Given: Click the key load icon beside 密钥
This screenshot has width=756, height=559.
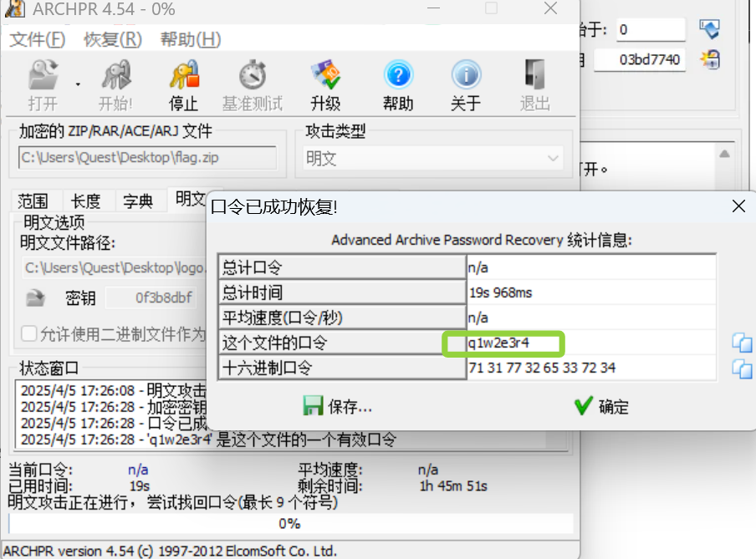Looking at the screenshot, I should 35,297.
